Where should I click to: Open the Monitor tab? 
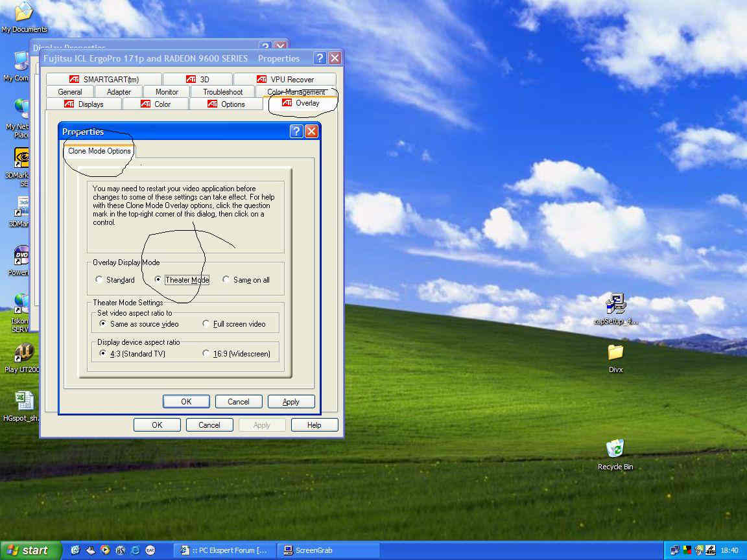click(167, 92)
